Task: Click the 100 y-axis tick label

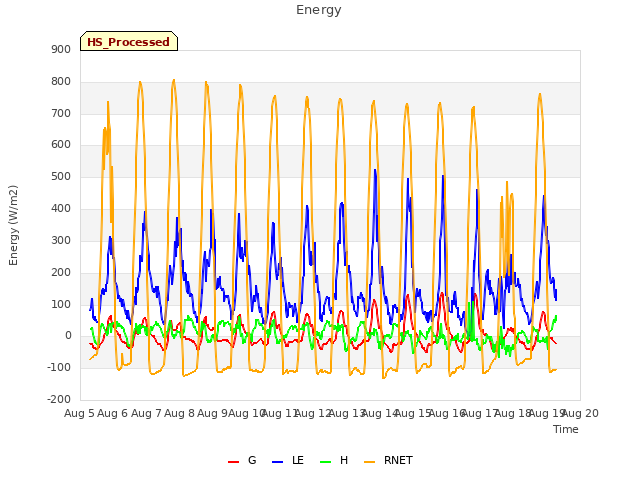Action: 61,304
